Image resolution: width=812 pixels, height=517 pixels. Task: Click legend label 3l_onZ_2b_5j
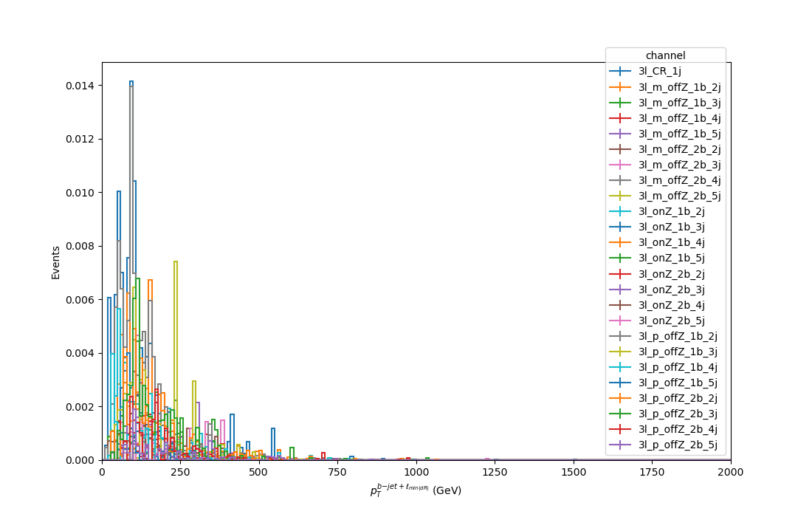point(671,321)
